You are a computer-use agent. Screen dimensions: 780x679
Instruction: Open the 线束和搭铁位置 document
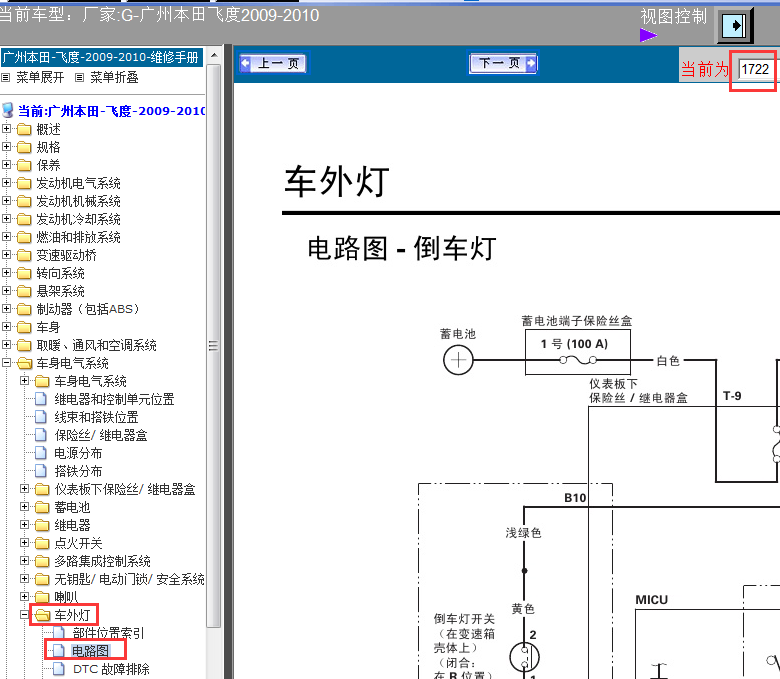point(96,417)
